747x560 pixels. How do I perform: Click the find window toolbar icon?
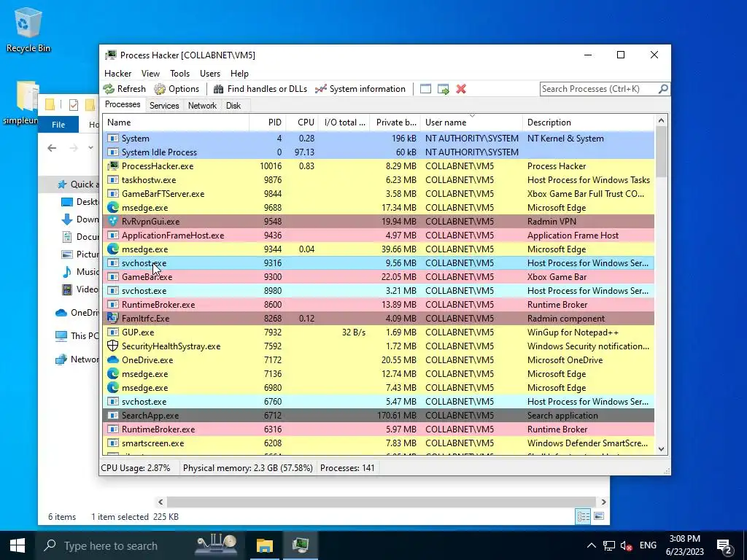[x=425, y=89]
